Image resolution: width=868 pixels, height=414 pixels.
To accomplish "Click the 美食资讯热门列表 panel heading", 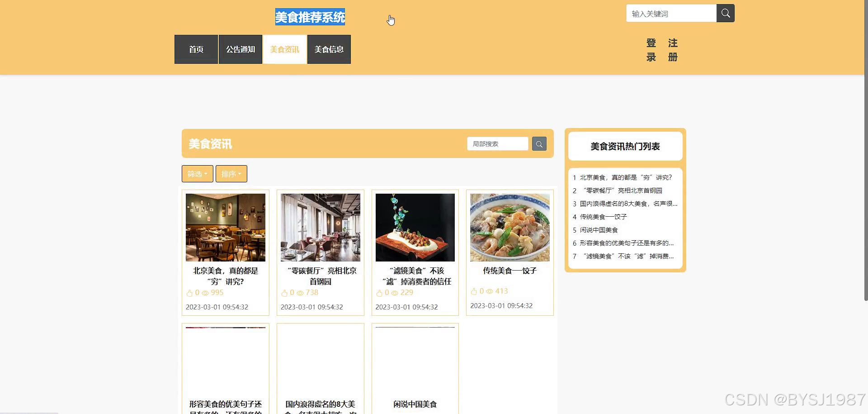I will click(x=625, y=146).
